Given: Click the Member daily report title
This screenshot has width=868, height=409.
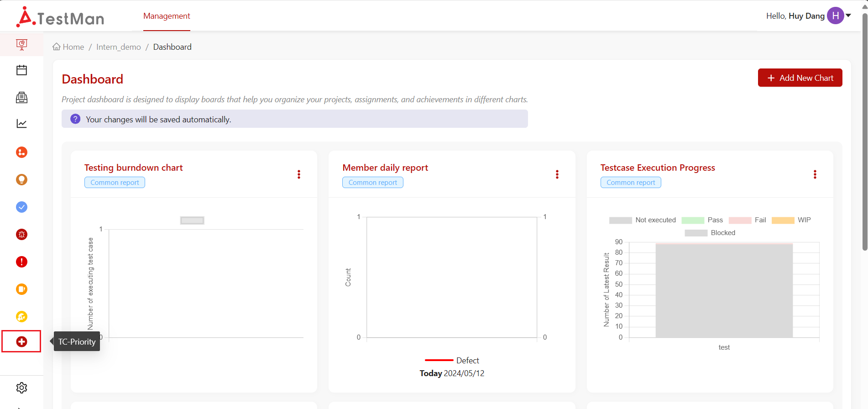Looking at the screenshot, I should point(385,168).
